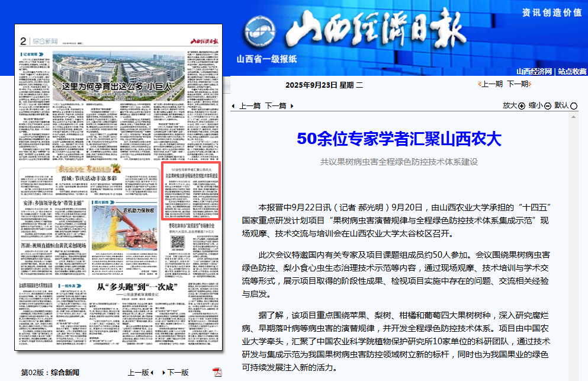
Task: Open the PDF download icon
Action: (217, 372)
